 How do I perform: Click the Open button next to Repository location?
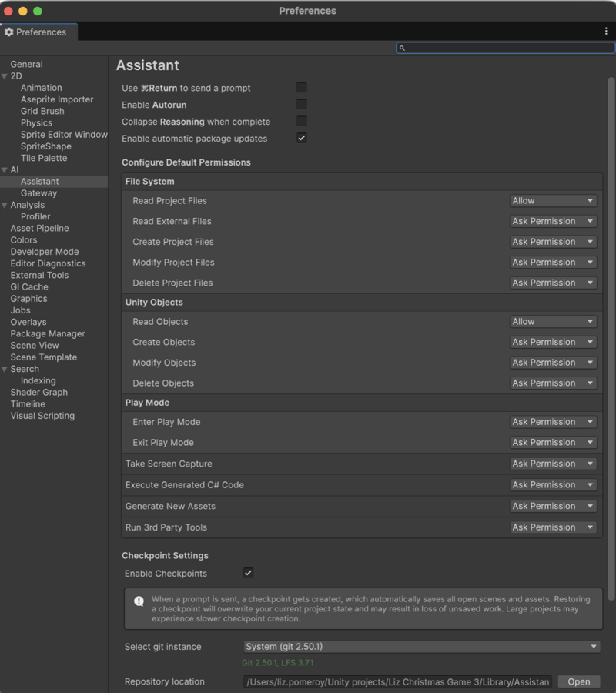578,681
